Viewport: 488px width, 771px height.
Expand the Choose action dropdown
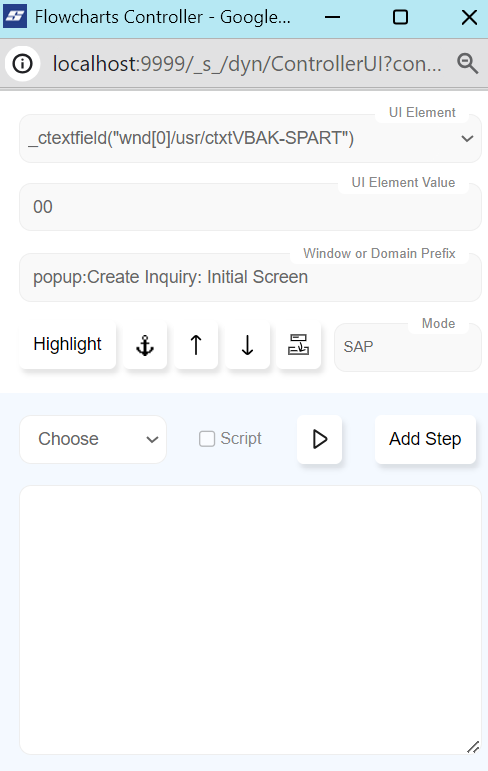[x=93, y=439]
